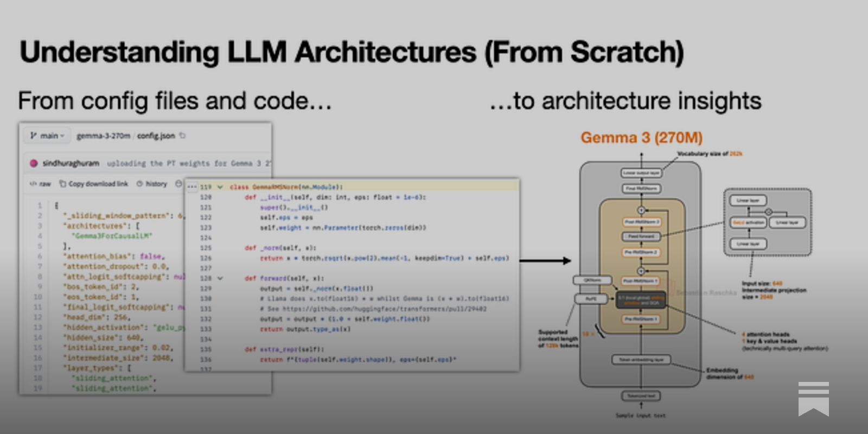Click the "head_dim": 256 line
The height and width of the screenshot is (434, 868).
[97, 317]
